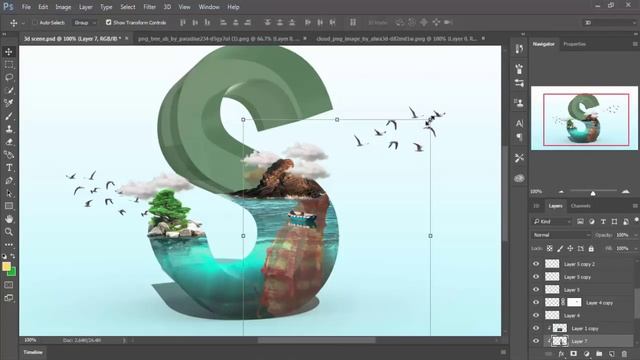Toggle the Auto-Select checkbox
This screenshot has width=640, height=360.
click(35, 22)
